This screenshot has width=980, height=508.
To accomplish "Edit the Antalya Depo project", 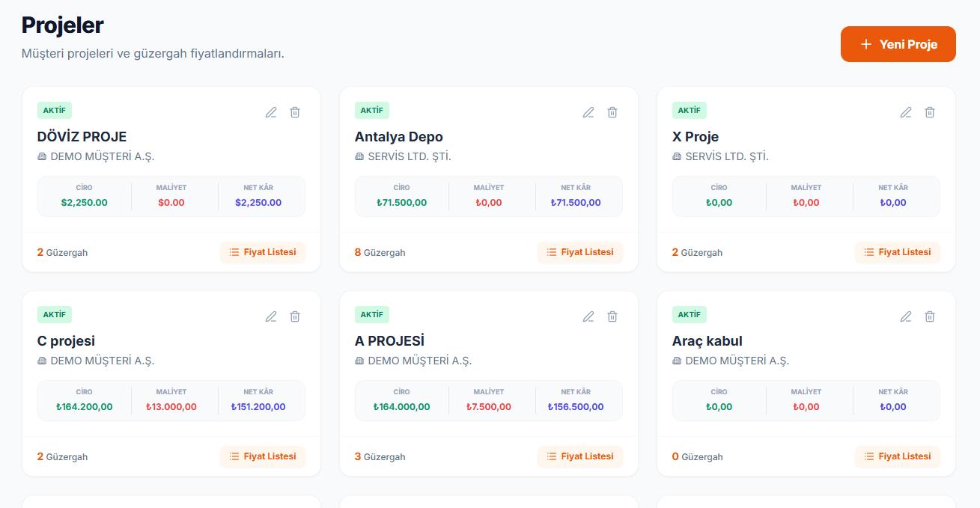I will 588,112.
